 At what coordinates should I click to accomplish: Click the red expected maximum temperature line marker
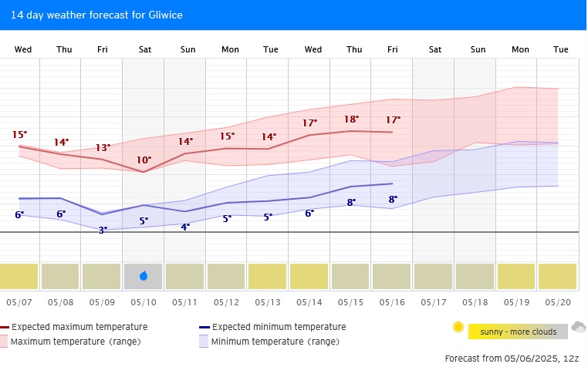(5, 327)
